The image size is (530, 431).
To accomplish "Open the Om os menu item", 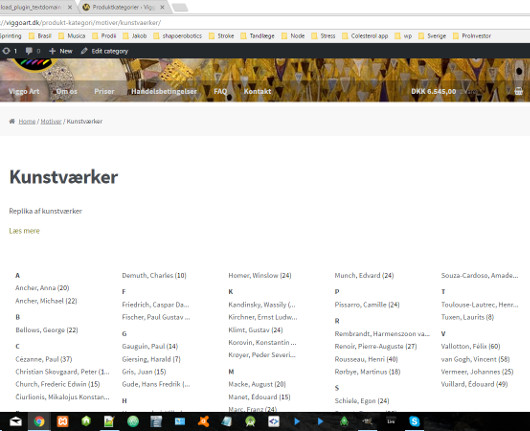I will click(67, 91).
